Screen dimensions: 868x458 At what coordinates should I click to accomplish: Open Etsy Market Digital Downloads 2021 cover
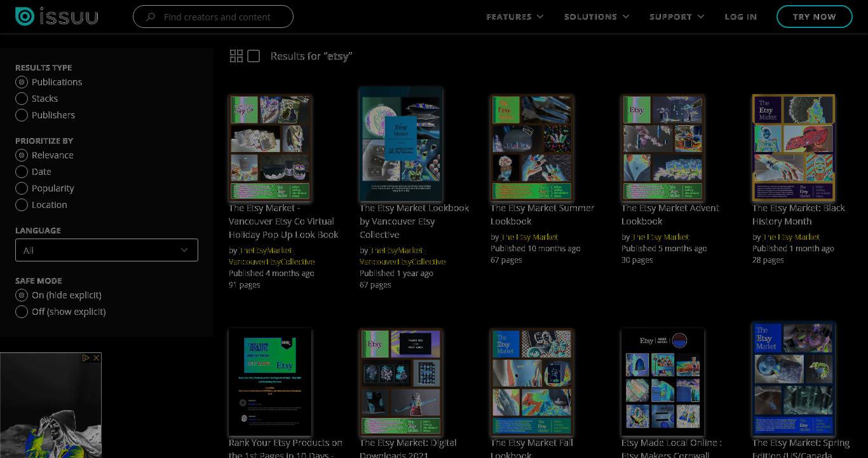[401, 382]
